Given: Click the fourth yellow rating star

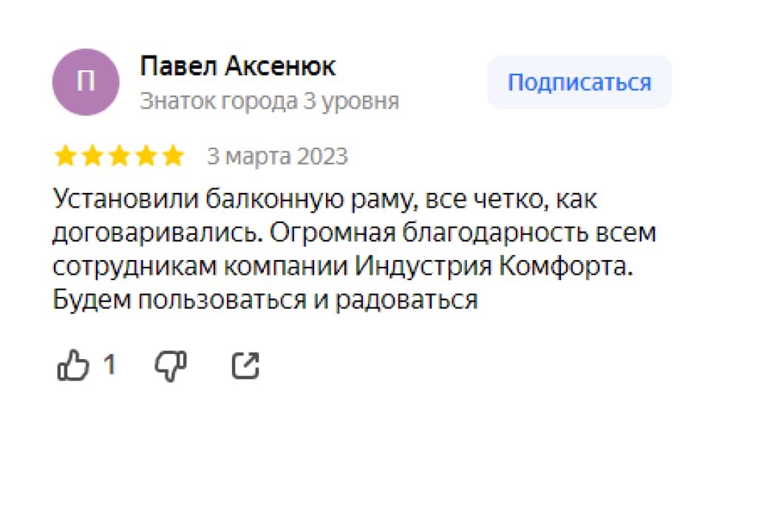Looking at the screenshot, I should pyautogui.click(x=146, y=157).
